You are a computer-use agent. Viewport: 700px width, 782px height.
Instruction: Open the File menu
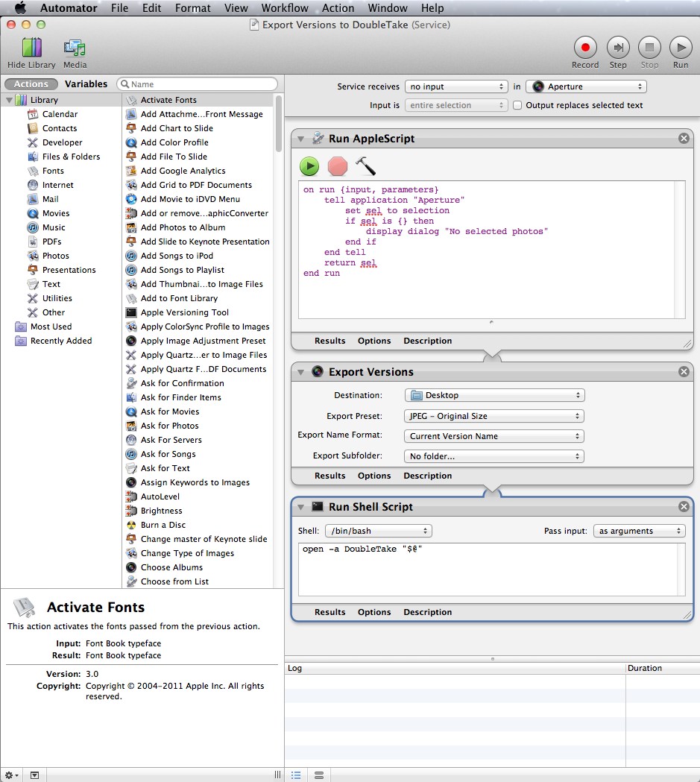pos(119,8)
